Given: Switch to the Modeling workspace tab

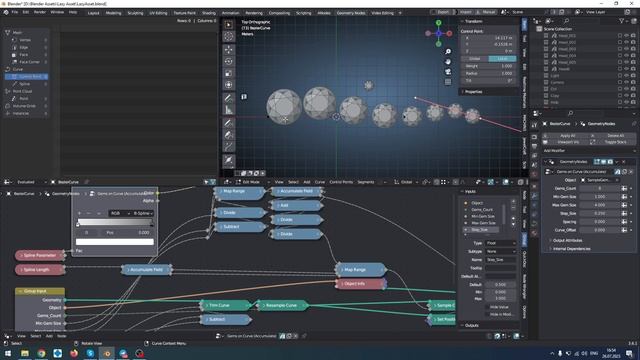Looking at the screenshot, I should tap(113, 13).
